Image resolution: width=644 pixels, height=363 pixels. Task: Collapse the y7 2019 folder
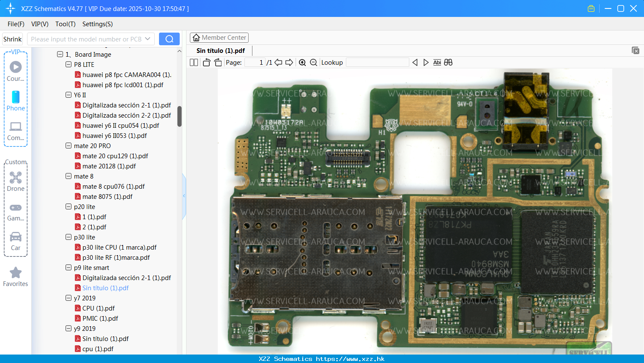click(69, 298)
